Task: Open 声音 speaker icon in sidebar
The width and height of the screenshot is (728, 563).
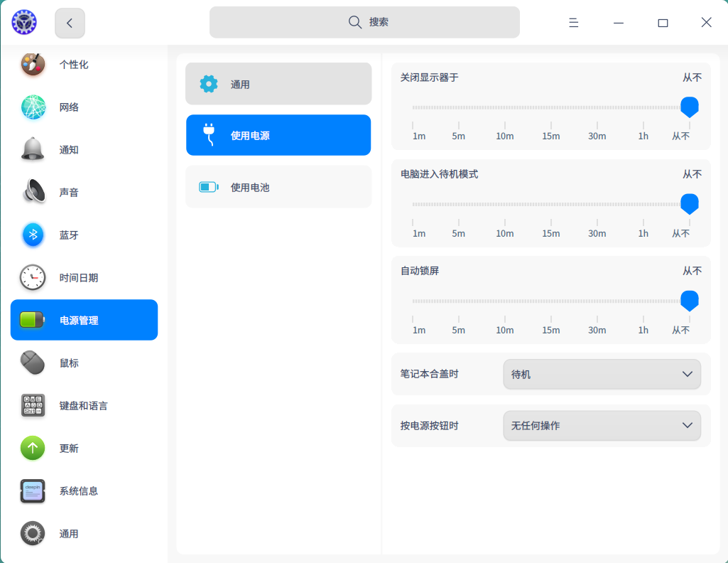Action: (x=34, y=192)
